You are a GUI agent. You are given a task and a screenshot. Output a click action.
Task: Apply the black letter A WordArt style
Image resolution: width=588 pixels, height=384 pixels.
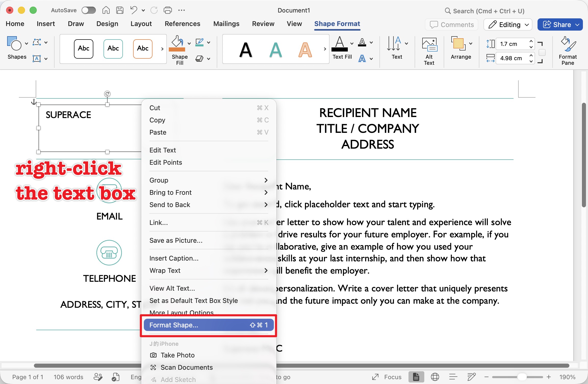pyautogui.click(x=246, y=50)
